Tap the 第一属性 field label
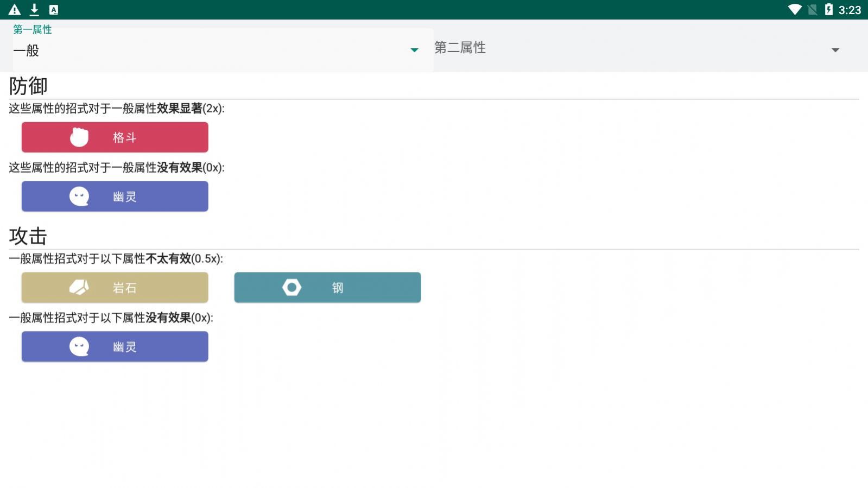The width and height of the screenshot is (868, 488). pos(33,30)
